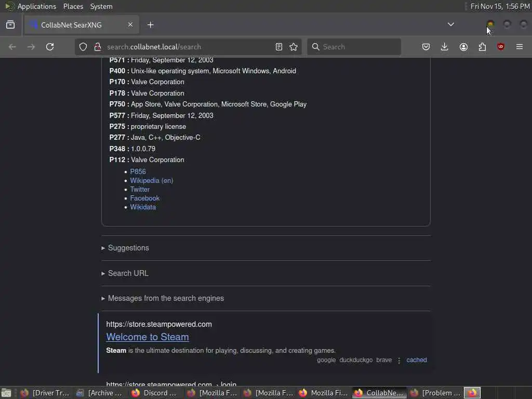Open Firefox View icon left of tabs
This screenshot has width=532, height=399.
(x=10, y=25)
